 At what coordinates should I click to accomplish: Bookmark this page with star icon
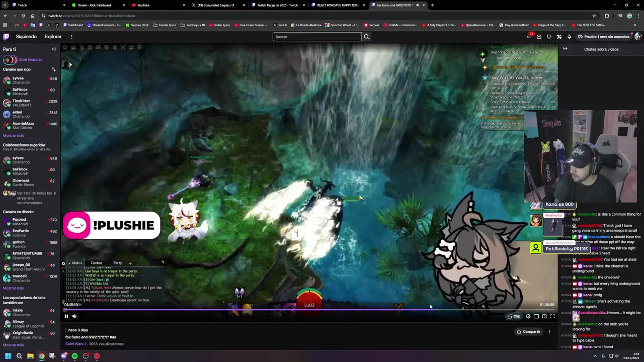594,16
